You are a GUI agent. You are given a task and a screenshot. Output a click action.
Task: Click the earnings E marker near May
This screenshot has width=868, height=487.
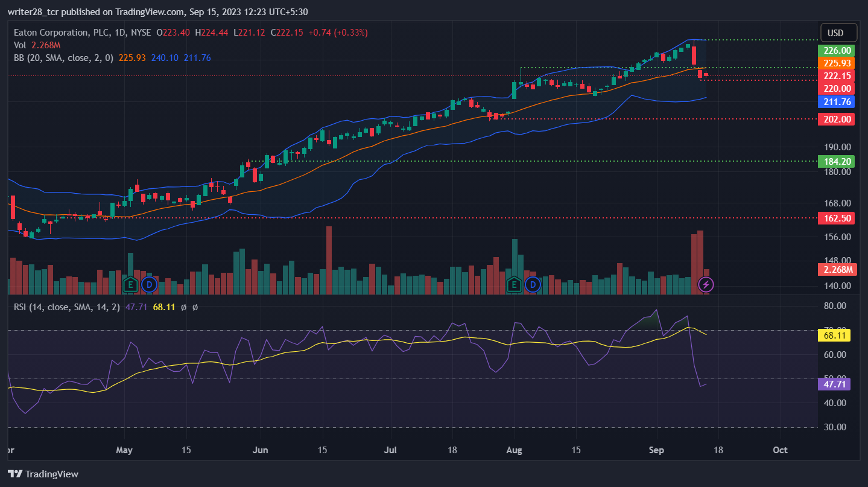point(130,284)
